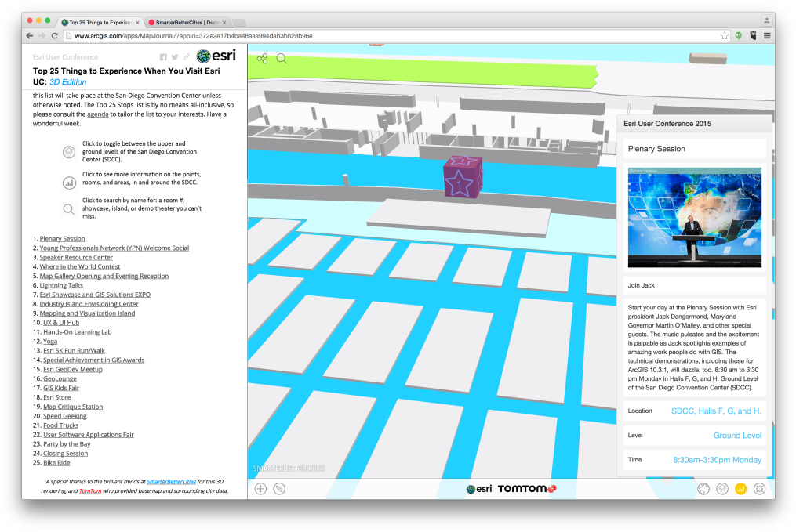Open the settings gear icon at bottom right
This screenshot has width=796, height=532.
pos(759,489)
